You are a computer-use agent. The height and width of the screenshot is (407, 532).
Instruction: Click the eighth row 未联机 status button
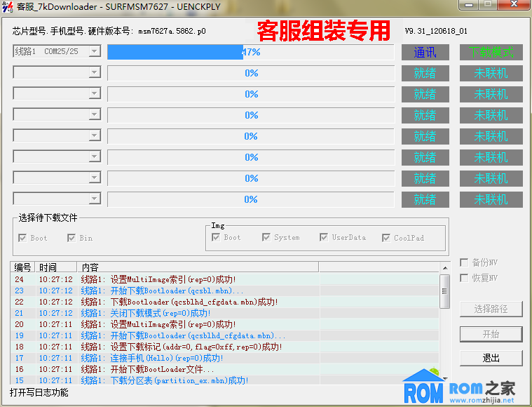pos(491,199)
